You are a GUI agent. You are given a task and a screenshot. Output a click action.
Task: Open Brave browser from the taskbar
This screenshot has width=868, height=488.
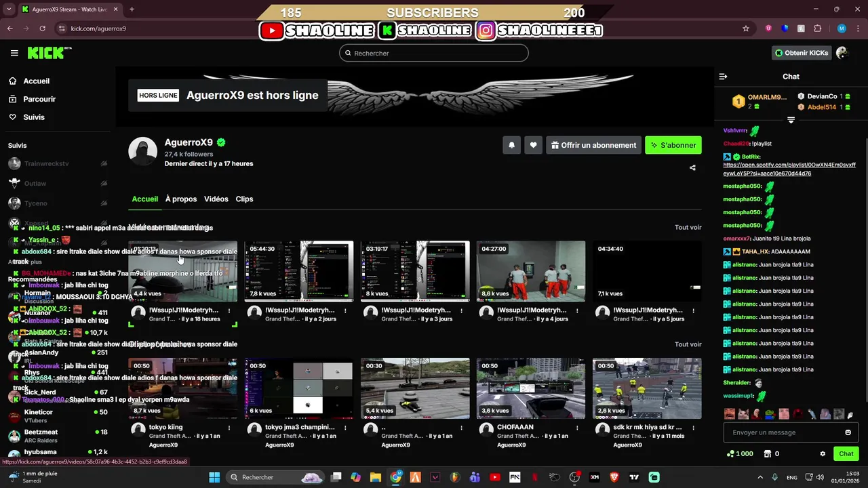pos(614,477)
